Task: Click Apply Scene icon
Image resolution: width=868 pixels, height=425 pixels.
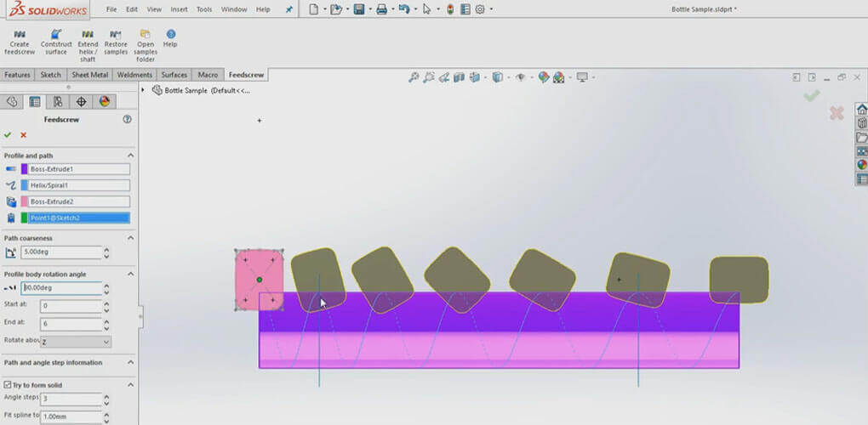Action: pyautogui.click(x=558, y=77)
